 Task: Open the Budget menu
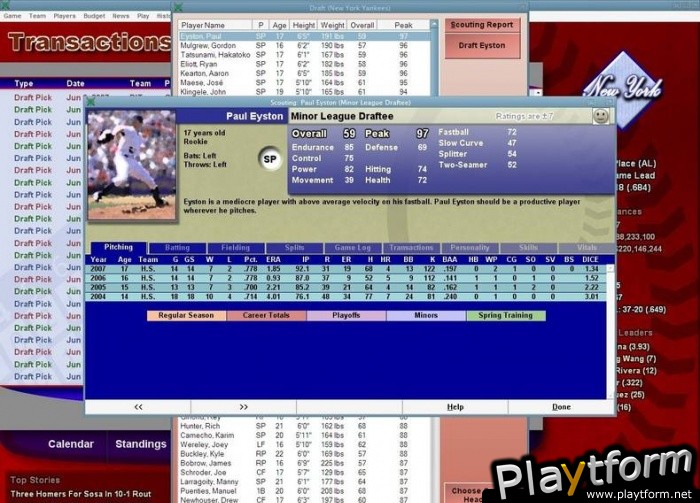coord(94,16)
